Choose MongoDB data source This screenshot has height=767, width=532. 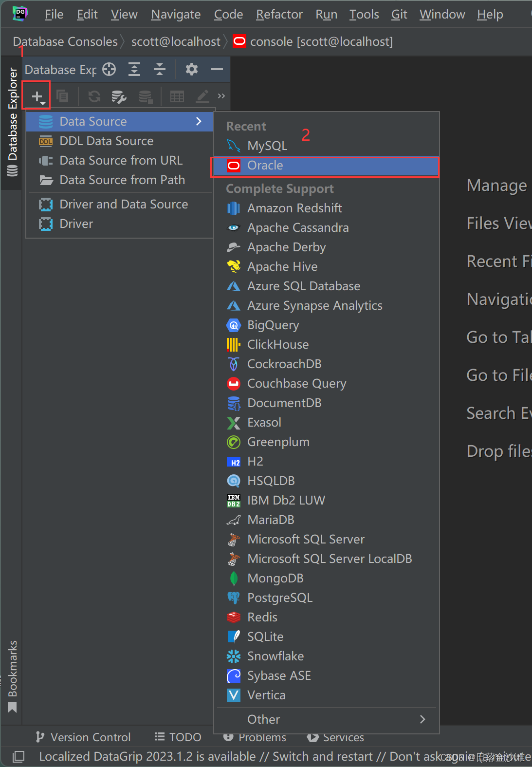[327, 578]
